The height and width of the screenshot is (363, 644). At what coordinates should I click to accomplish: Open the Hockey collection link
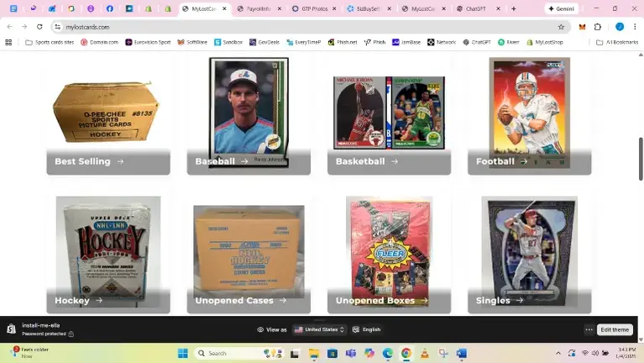[x=78, y=301]
